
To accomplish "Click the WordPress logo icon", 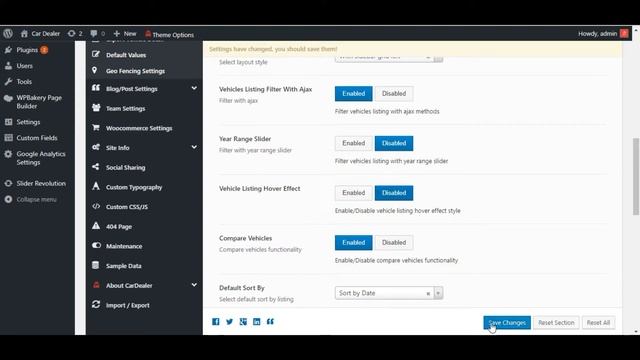I will pos(8,33).
